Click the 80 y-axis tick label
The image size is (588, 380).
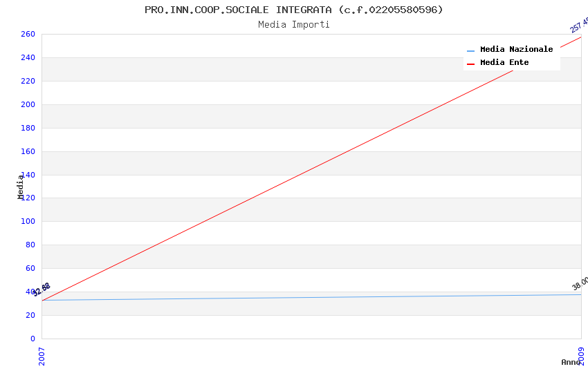coord(30,245)
